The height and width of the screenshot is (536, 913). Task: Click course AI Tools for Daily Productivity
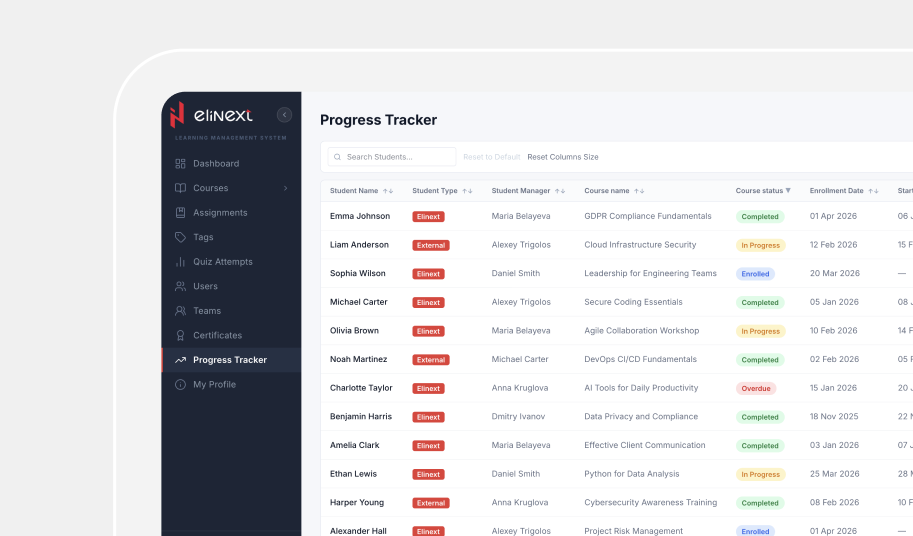tap(641, 388)
